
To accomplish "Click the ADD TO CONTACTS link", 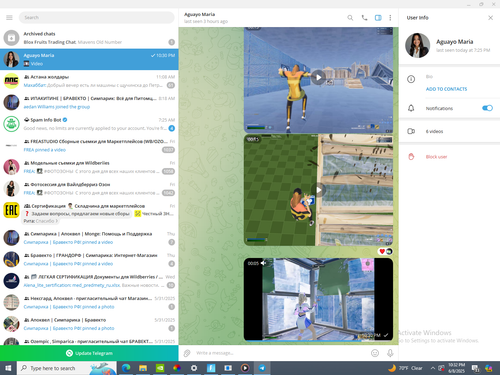I will 446,89.
